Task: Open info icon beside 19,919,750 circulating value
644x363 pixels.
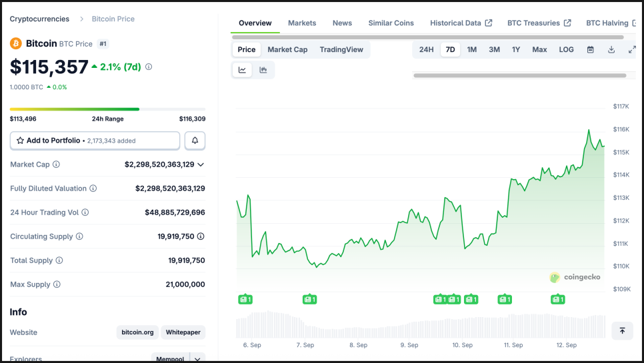Action: [x=201, y=236]
